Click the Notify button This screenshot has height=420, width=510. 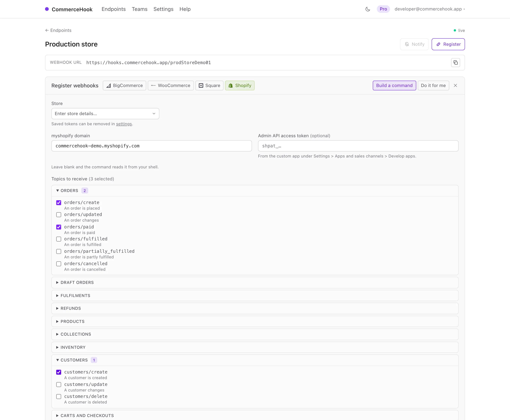pos(414,44)
